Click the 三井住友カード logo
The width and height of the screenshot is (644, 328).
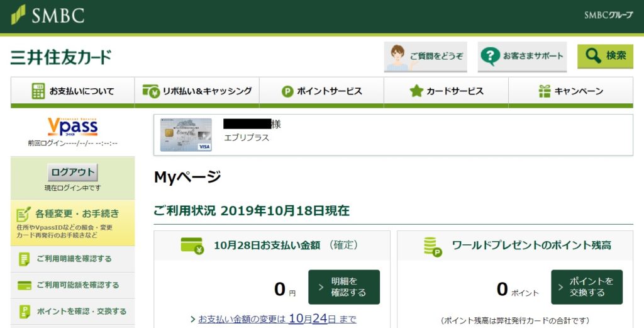pyautogui.click(x=61, y=57)
